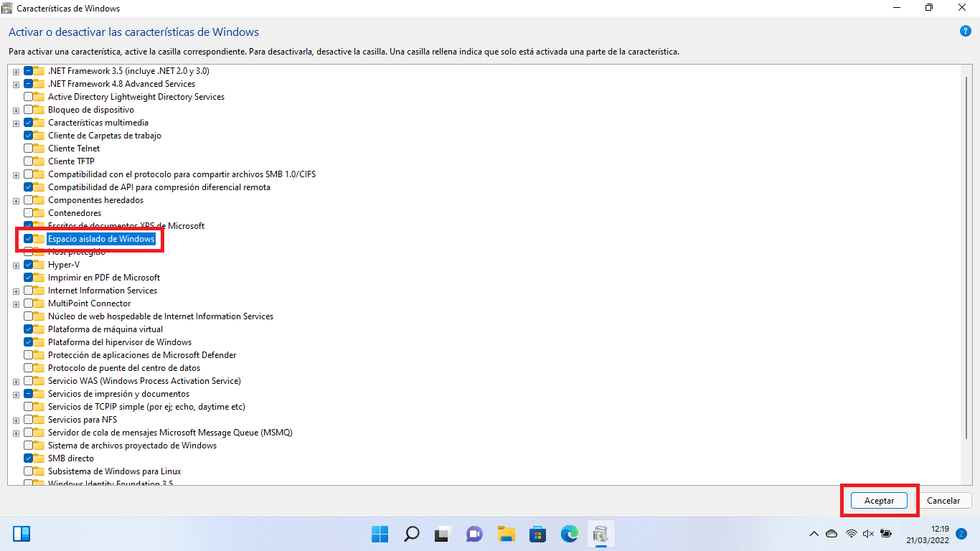The height and width of the screenshot is (551, 980).
Task: Click folder icon of Internet Information Services
Action: tap(39, 291)
